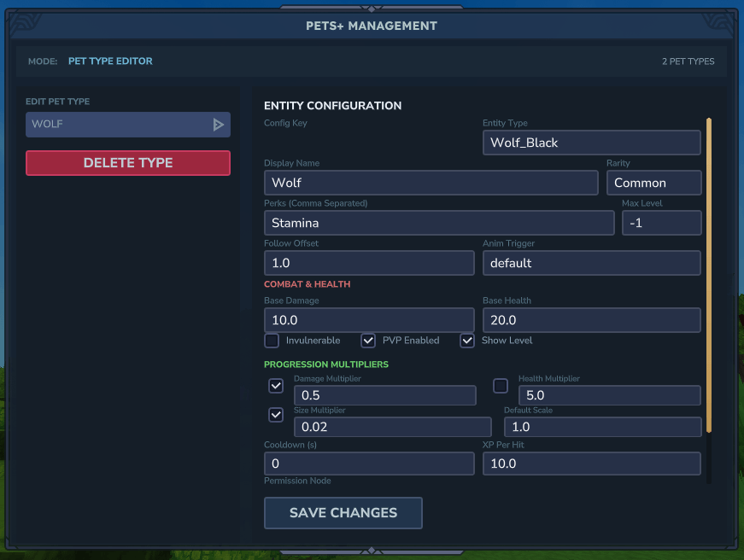Open the Rarity dropdown showing Common
The image size is (744, 560).
(653, 182)
